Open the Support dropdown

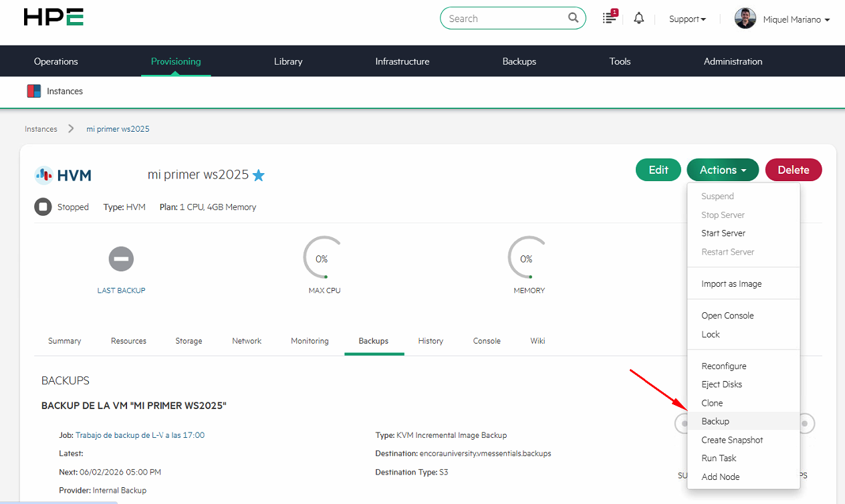[x=687, y=19]
